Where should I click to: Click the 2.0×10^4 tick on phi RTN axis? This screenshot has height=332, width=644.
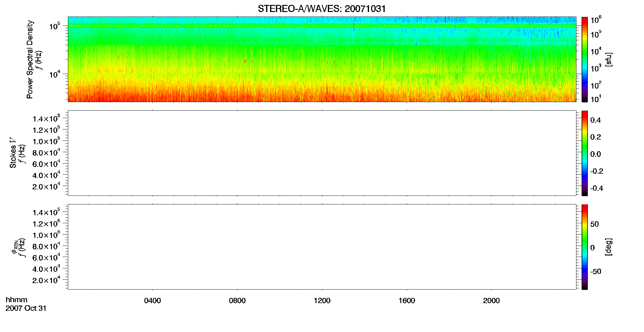46,280
